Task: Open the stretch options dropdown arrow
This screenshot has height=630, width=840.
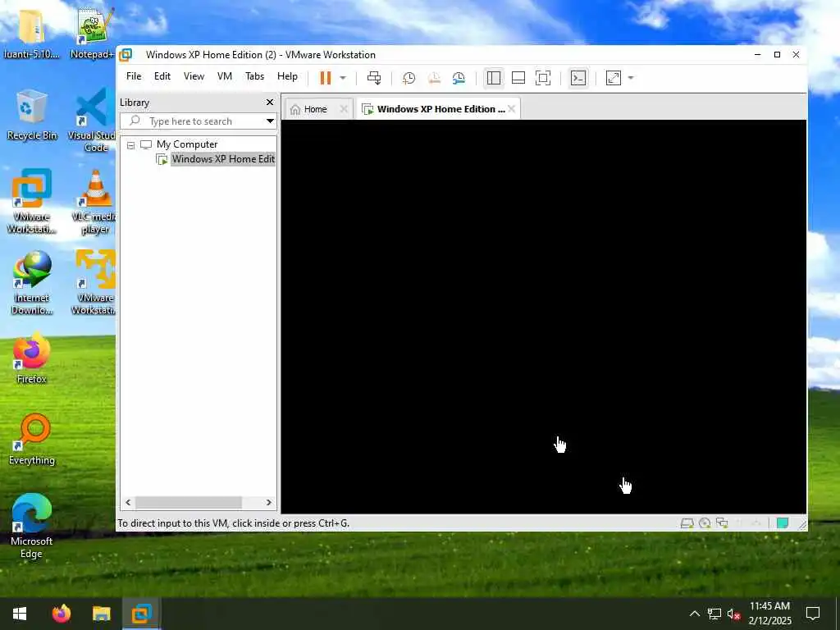Action: click(631, 78)
